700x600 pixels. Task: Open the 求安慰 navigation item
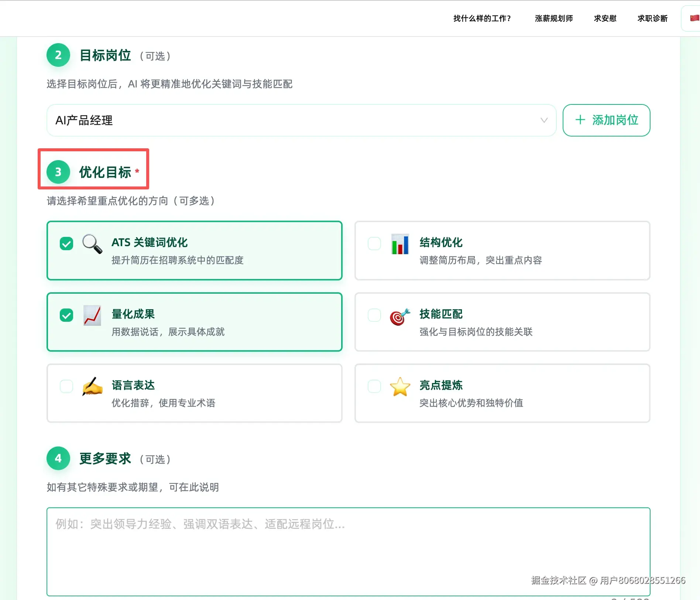(x=605, y=18)
